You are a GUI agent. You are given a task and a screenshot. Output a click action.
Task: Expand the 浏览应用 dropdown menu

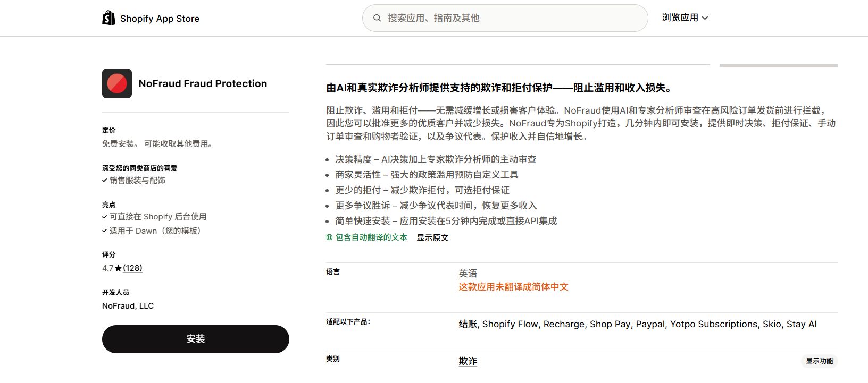click(x=685, y=18)
